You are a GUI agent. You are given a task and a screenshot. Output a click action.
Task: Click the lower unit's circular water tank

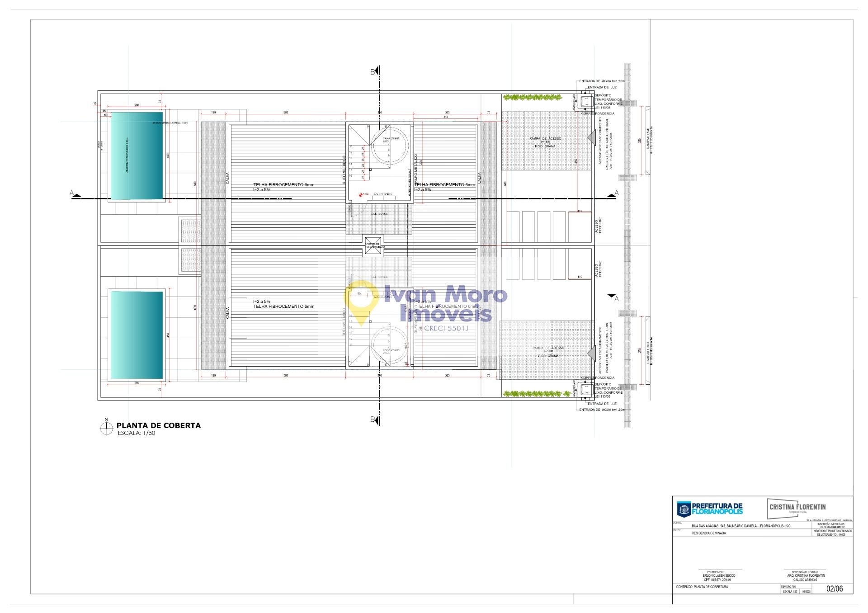pyautogui.click(x=390, y=345)
